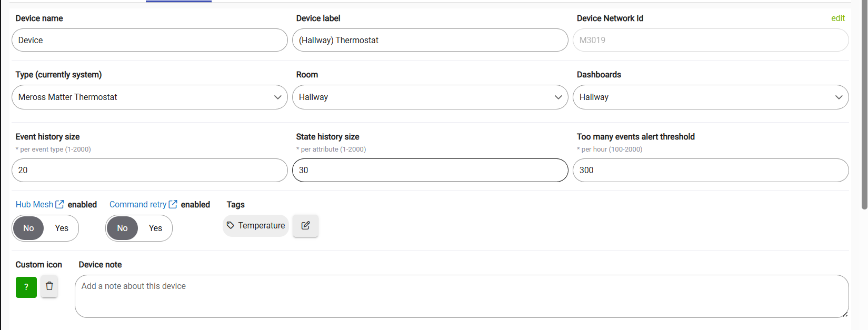868x330 pixels.
Task: Click the edit link for Device Network Id
Action: click(837, 18)
